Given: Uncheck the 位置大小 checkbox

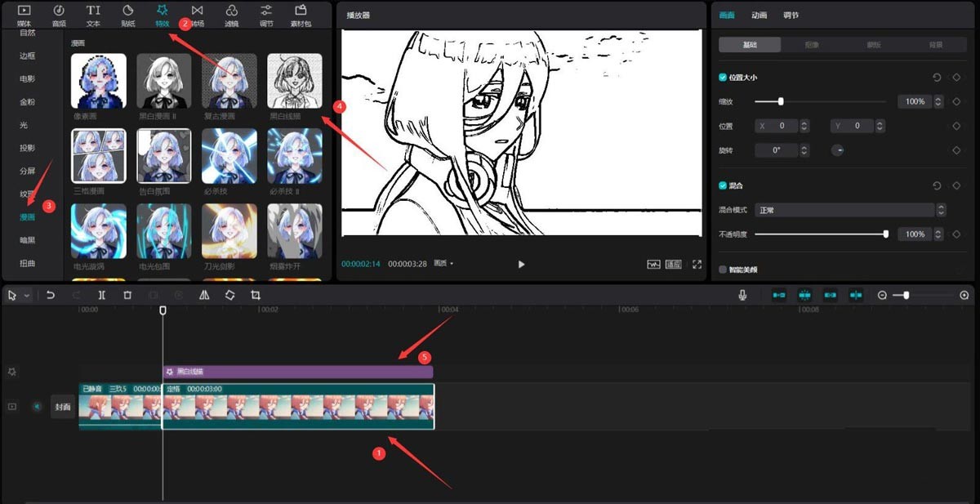Looking at the screenshot, I should 723,78.
